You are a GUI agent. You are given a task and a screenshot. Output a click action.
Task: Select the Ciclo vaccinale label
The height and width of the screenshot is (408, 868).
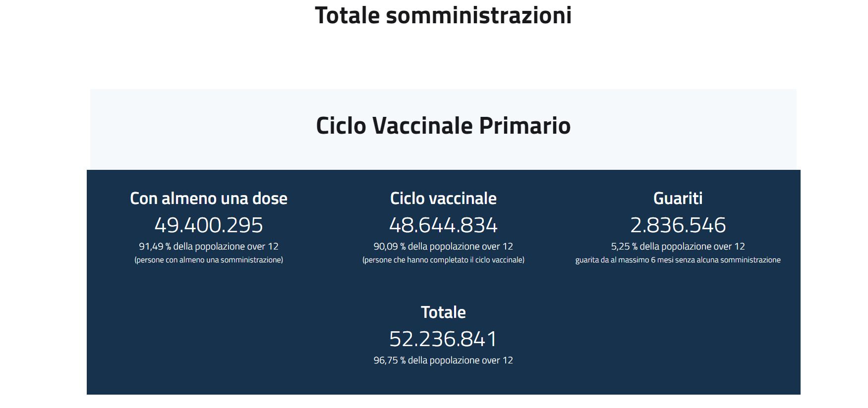coord(443,198)
